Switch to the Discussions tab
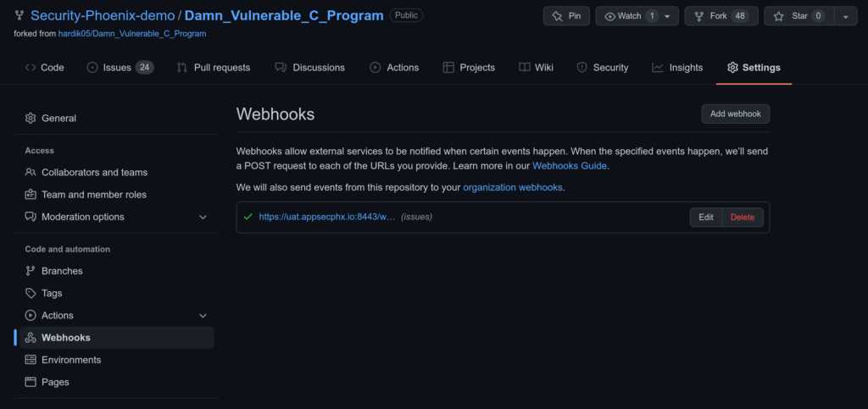This screenshot has width=868, height=409. click(310, 68)
